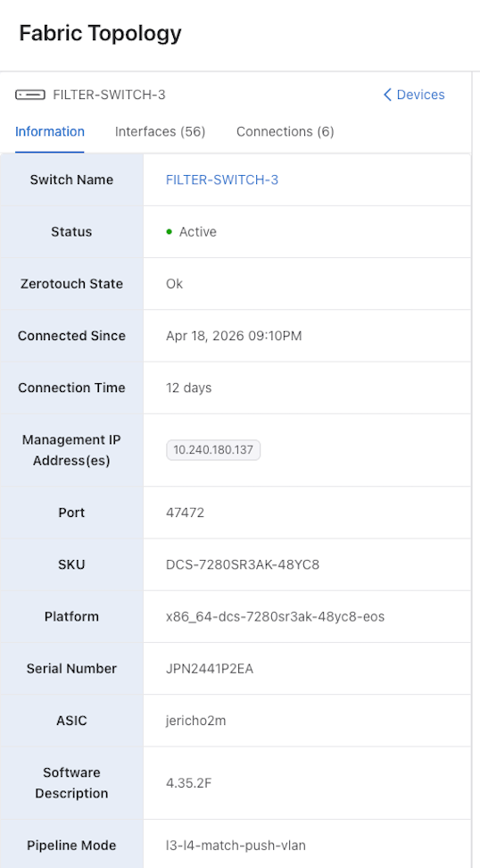Click the 10.240.180.137 management IP tag

coord(213,450)
